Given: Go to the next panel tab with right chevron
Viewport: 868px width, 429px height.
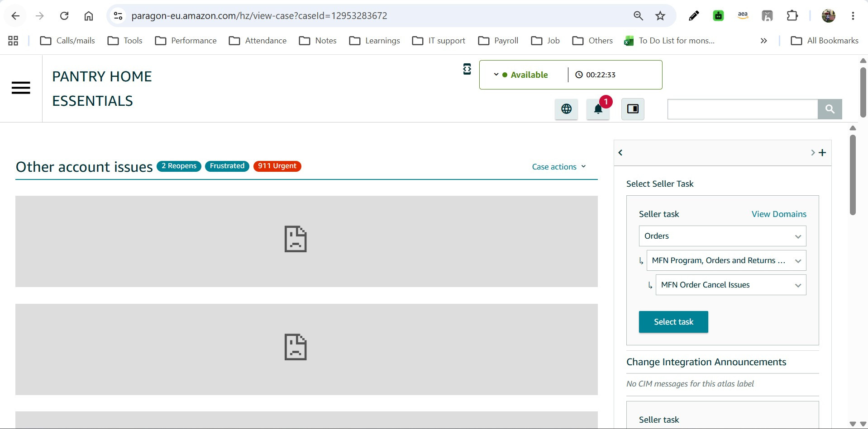Looking at the screenshot, I should [x=813, y=153].
